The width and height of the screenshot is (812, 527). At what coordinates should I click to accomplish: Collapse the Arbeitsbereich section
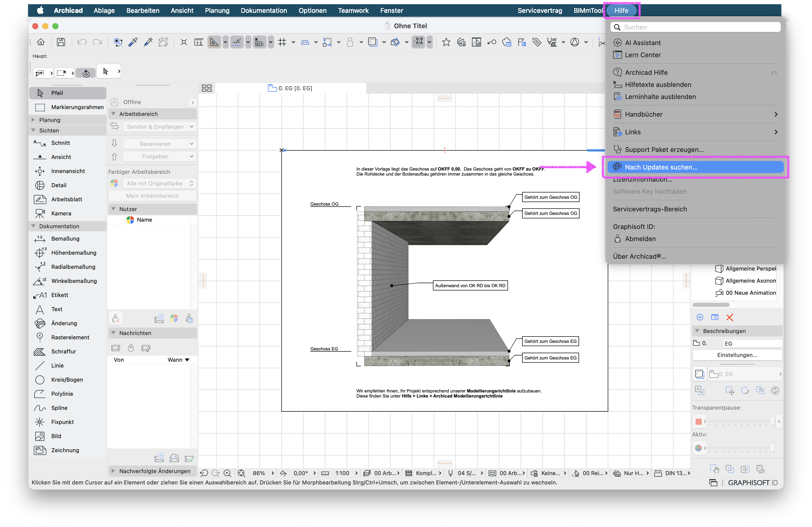click(x=114, y=114)
